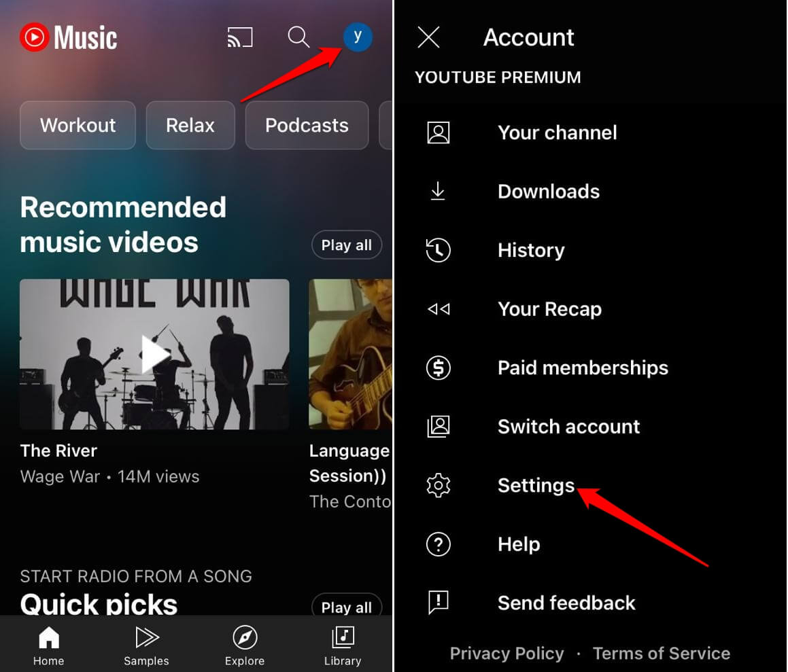Open the Library tab

pyautogui.click(x=343, y=646)
